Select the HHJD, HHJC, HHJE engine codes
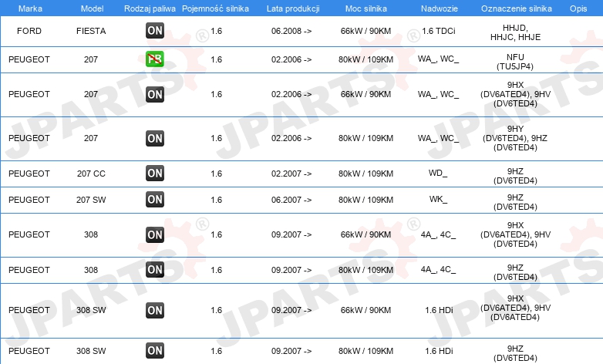The width and height of the screenshot is (603, 364). point(515,32)
